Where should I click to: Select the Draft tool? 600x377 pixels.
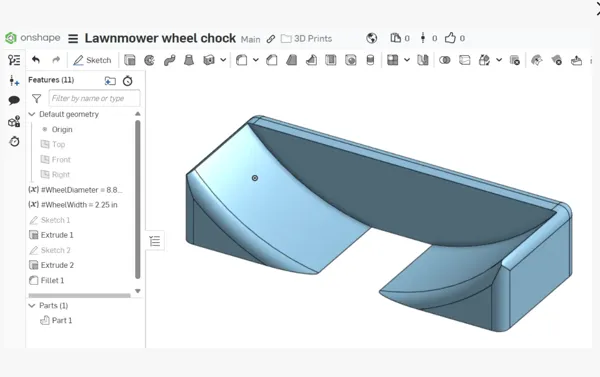click(x=292, y=60)
